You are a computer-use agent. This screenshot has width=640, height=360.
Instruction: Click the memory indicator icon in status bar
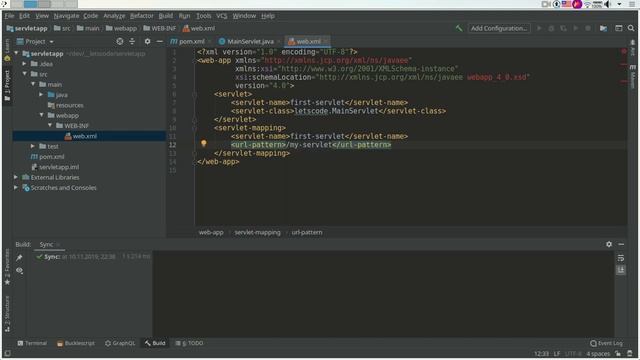click(x=630, y=353)
